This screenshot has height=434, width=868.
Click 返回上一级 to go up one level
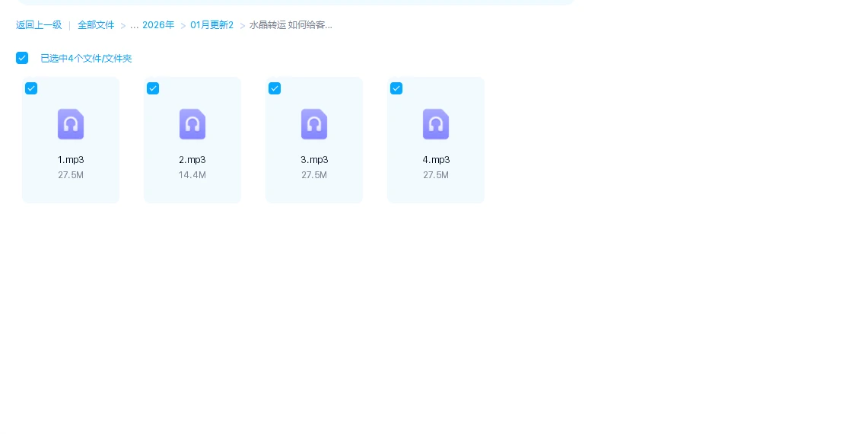click(39, 25)
